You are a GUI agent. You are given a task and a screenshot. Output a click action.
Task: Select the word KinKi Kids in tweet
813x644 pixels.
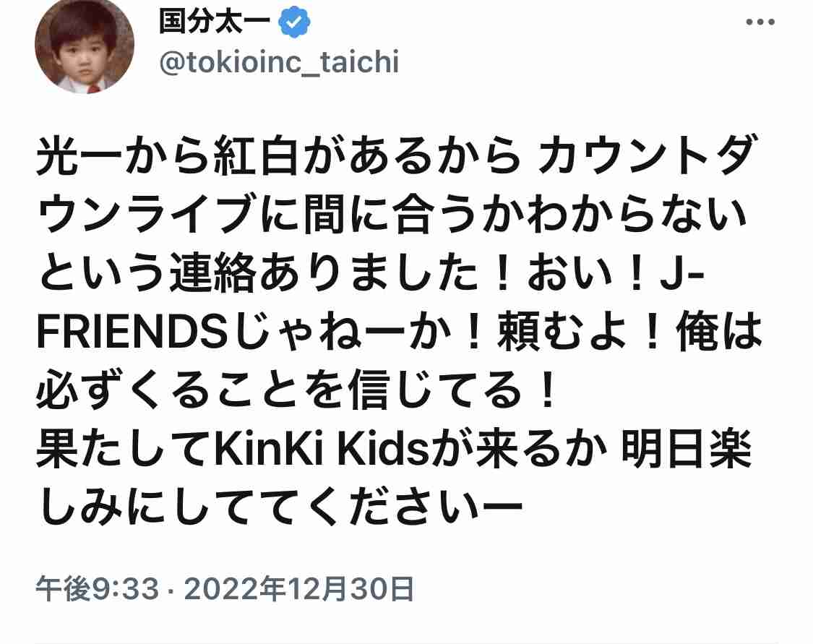(x=322, y=450)
